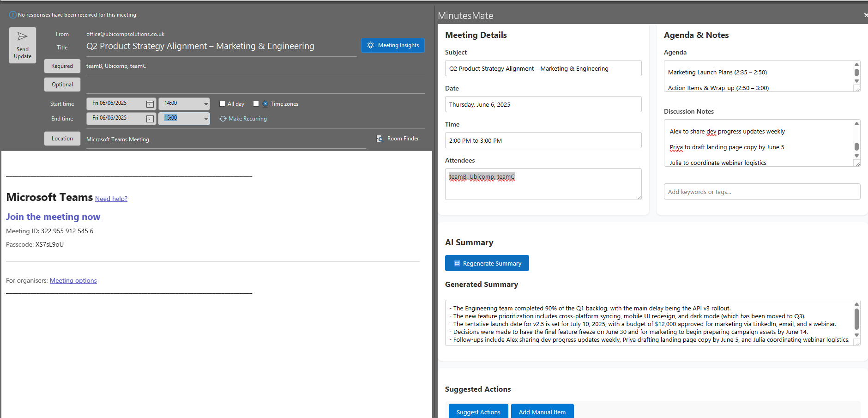Viewport: 868px width, 418px height.
Task: Expand the 15:00 end time dropdown
Action: [206, 119]
